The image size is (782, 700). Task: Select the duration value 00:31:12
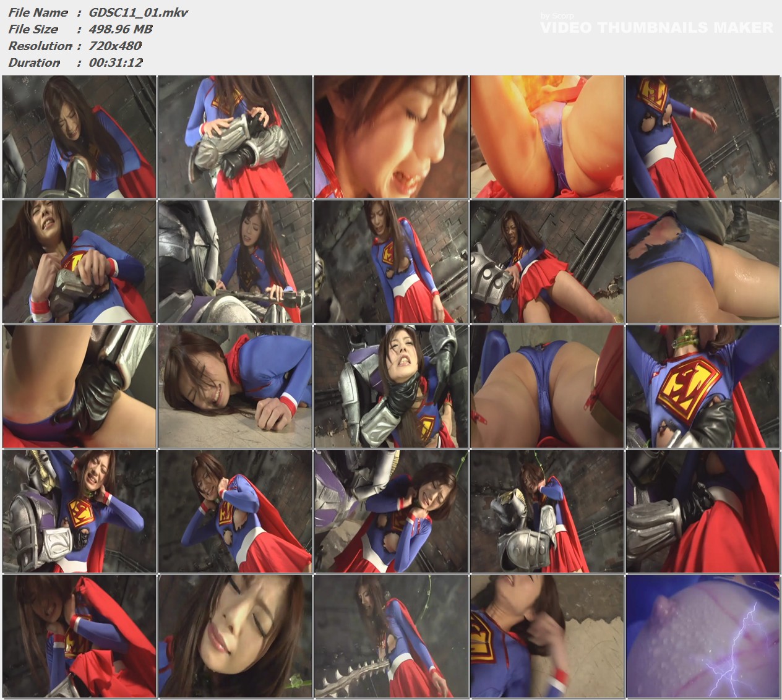pos(116,62)
